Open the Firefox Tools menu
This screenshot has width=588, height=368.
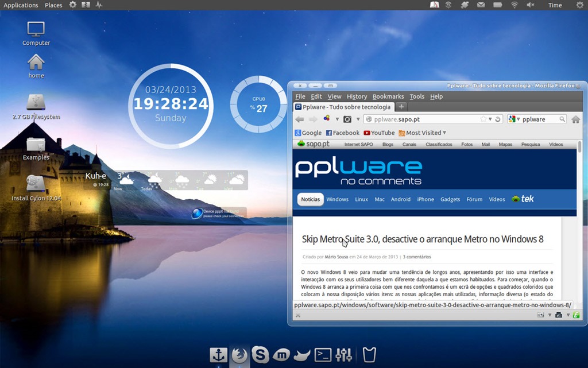point(417,96)
